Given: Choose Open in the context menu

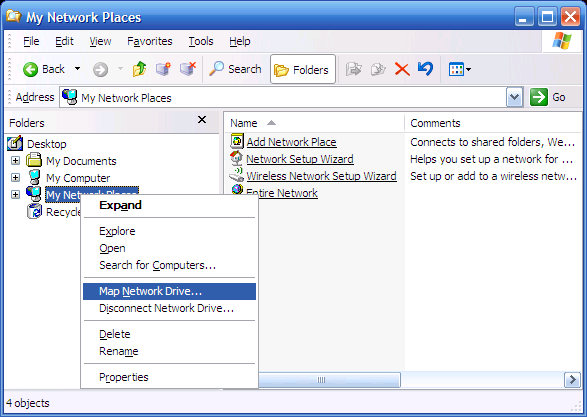Looking at the screenshot, I should tap(169, 248).
